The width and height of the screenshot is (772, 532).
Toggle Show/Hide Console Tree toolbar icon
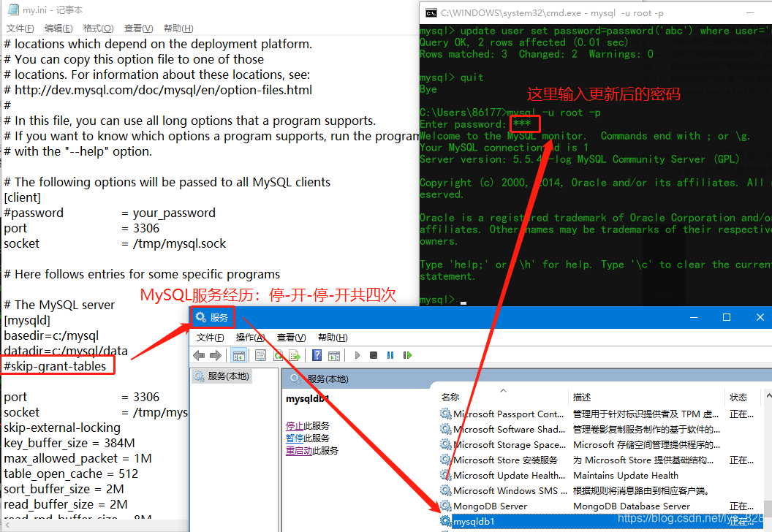point(239,355)
